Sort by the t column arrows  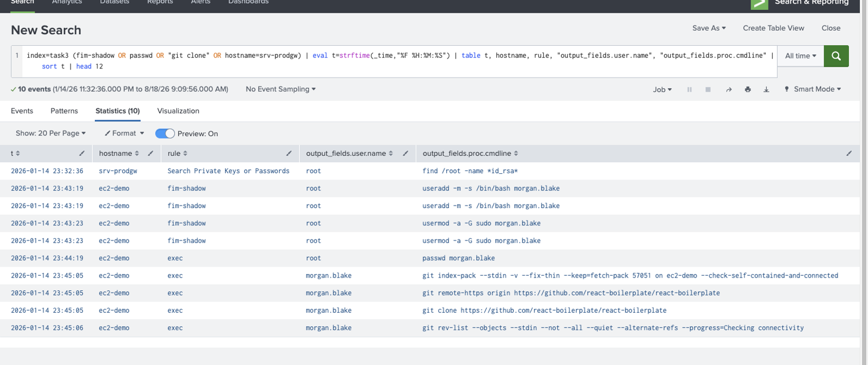[18, 154]
